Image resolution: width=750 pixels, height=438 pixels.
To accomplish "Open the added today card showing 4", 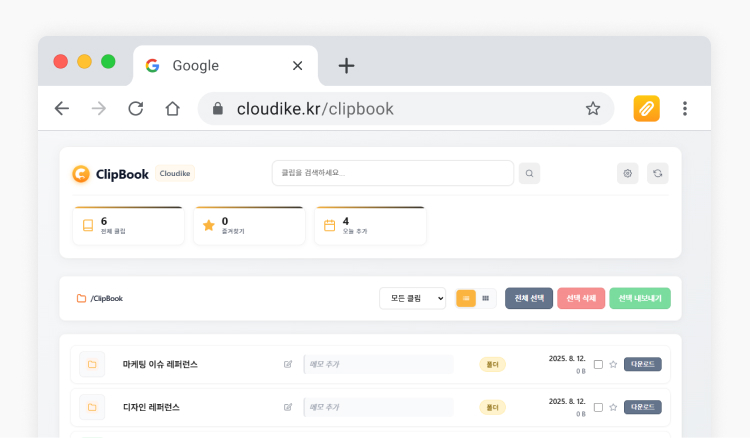I will (370, 226).
